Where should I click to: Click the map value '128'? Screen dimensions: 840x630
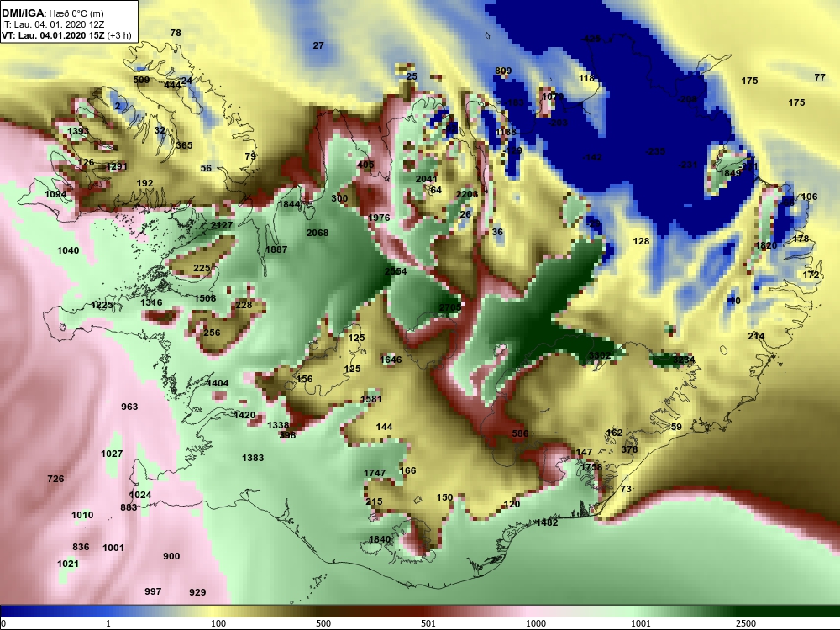(641, 241)
